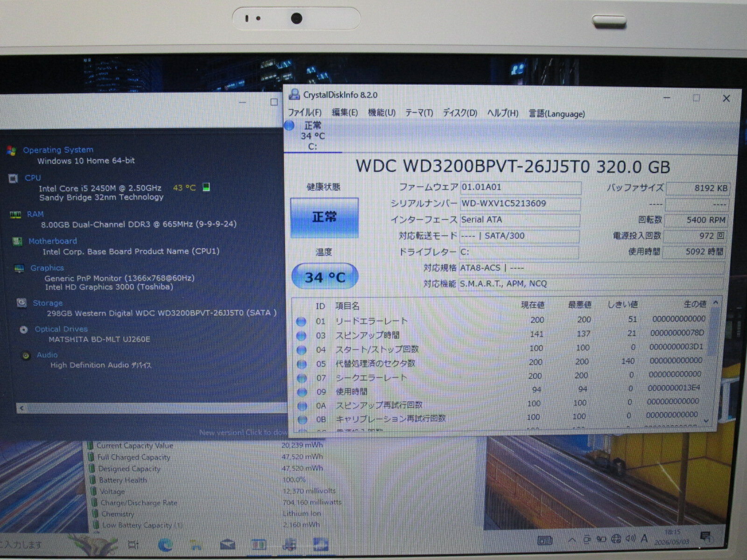Click the status orb for row 07 シークエラーレート
747x560 pixels.
pos(302,378)
